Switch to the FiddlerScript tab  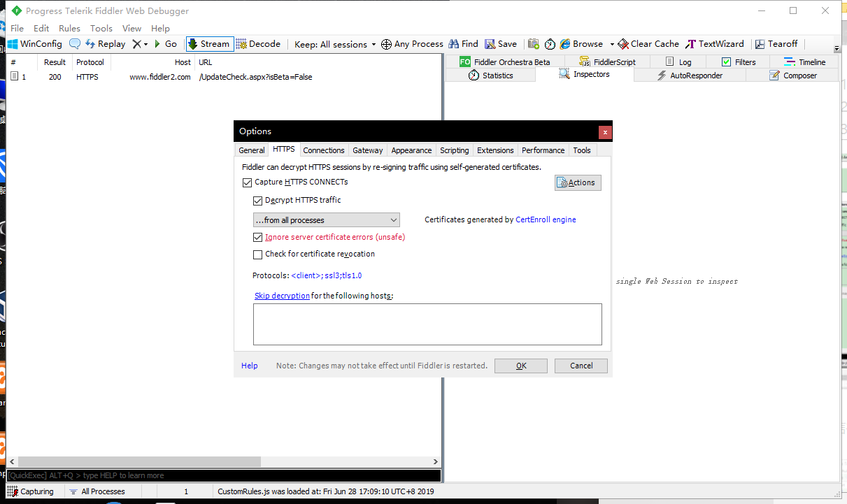coord(606,62)
